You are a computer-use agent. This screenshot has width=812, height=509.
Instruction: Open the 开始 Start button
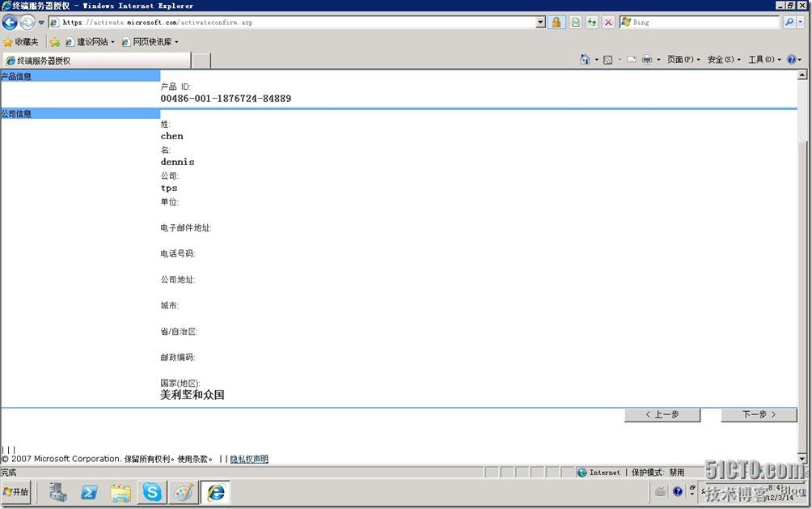(16, 492)
